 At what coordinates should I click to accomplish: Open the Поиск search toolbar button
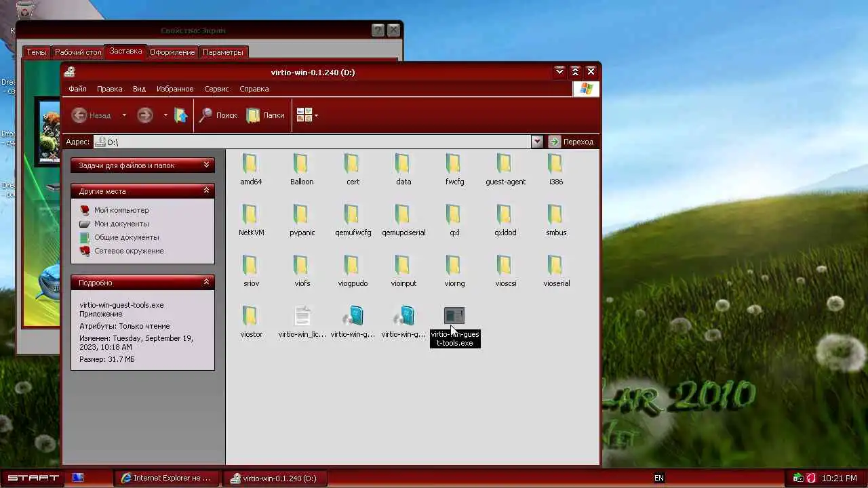pyautogui.click(x=218, y=115)
